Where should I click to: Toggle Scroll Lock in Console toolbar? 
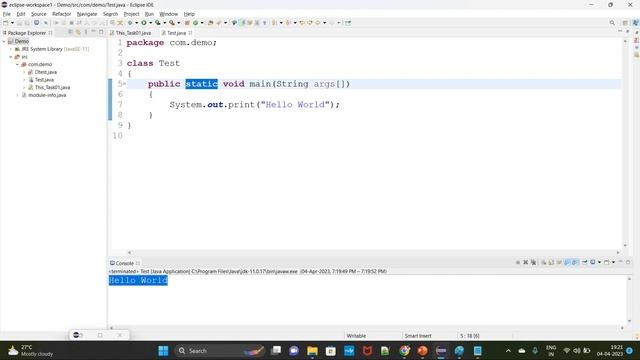click(551, 262)
